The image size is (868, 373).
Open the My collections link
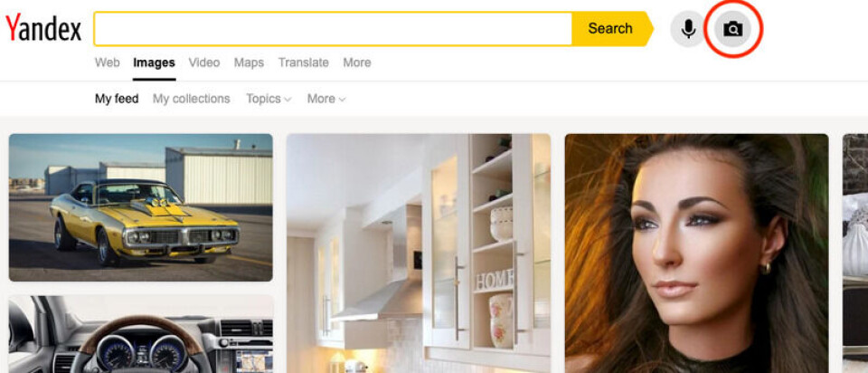[192, 99]
